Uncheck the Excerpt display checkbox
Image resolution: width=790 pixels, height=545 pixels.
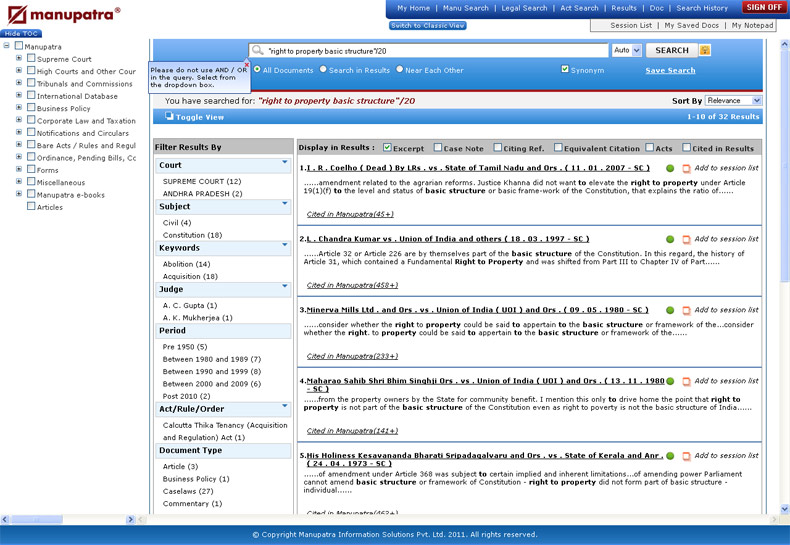coord(387,148)
